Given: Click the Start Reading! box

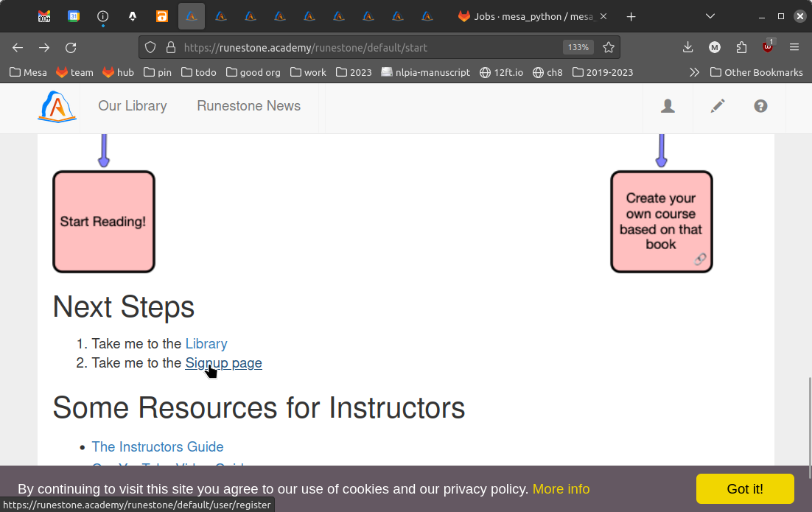Looking at the screenshot, I should 103,222.
